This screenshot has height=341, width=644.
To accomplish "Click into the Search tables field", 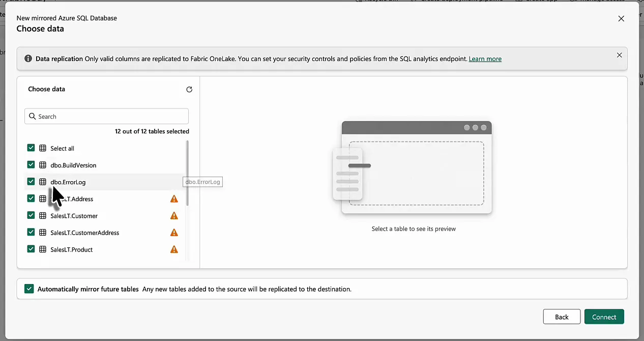I will point(106,116).
